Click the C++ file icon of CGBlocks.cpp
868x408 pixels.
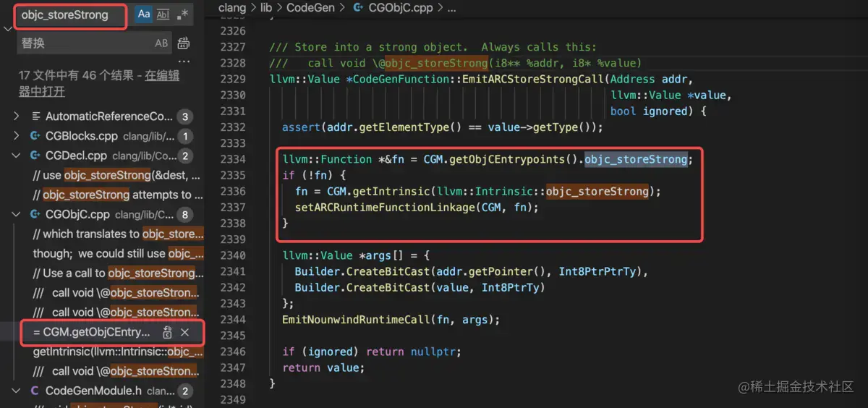35,136
